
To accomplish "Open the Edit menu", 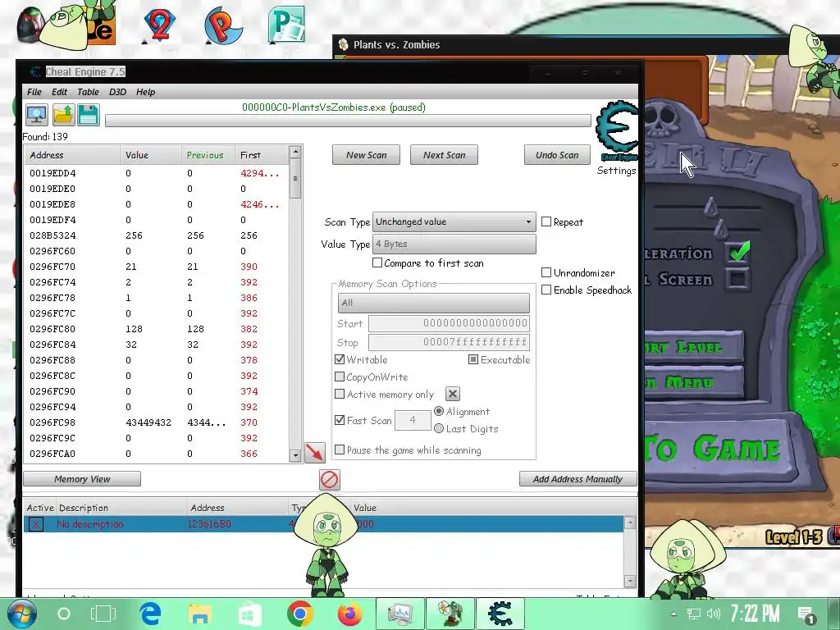I will 59,92.
